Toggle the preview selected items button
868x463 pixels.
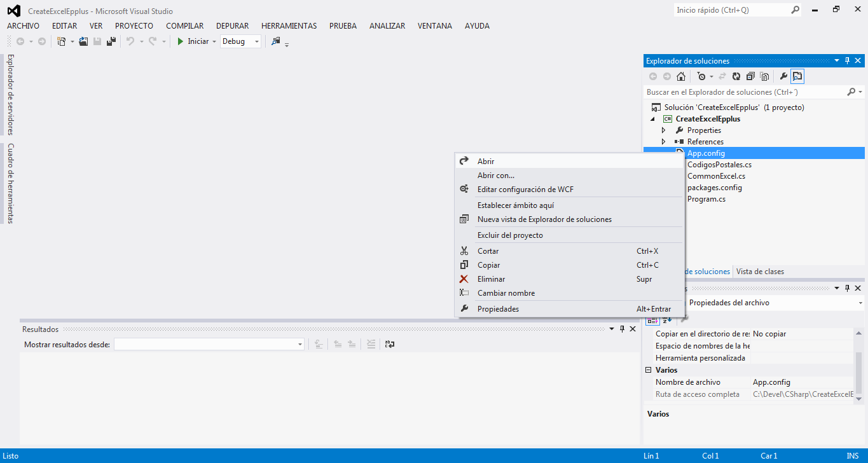(x=797, y=76)
